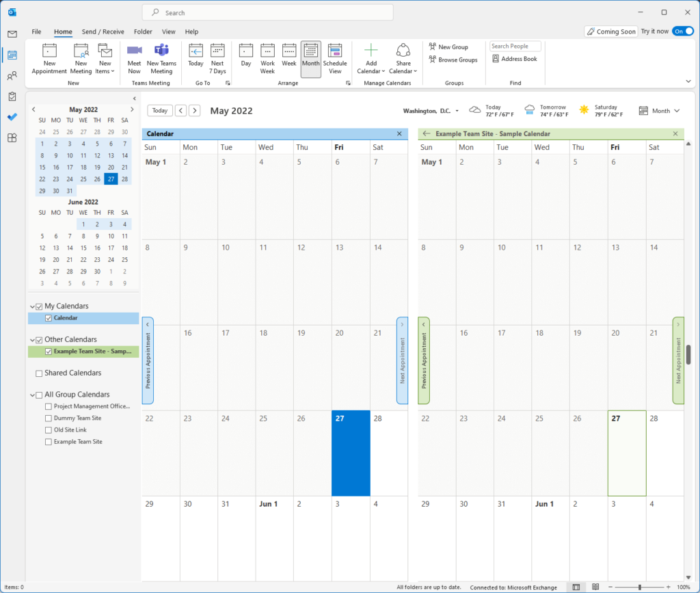Switch to Week view
Screen dimensions: 700x593
[289, 55]
